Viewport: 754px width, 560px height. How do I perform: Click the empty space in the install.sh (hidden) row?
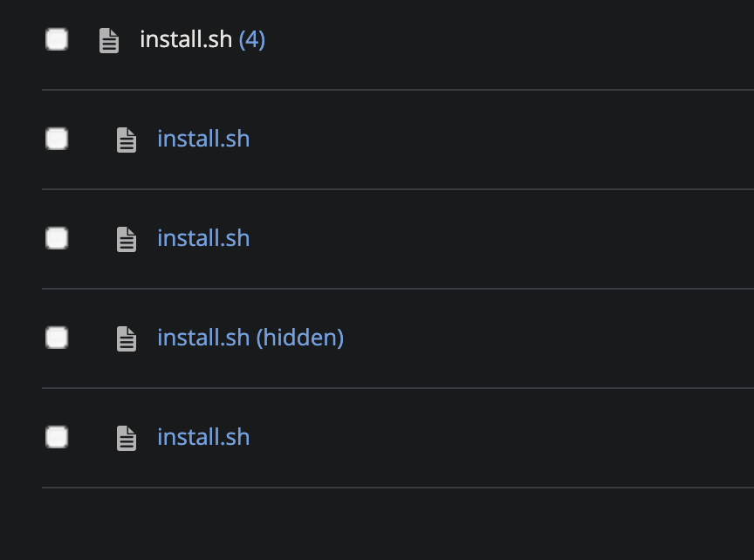(548, 338)
